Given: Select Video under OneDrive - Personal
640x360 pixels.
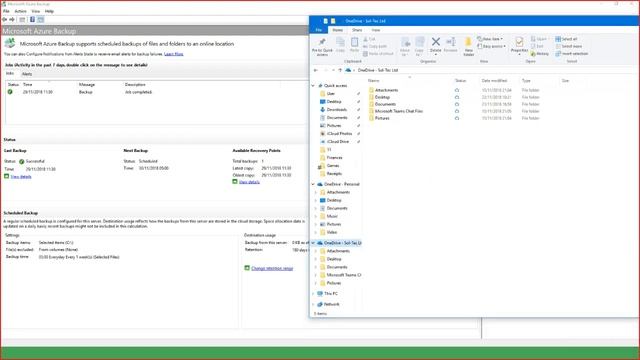Looking at the screenshot, I should tap(331, 232).
